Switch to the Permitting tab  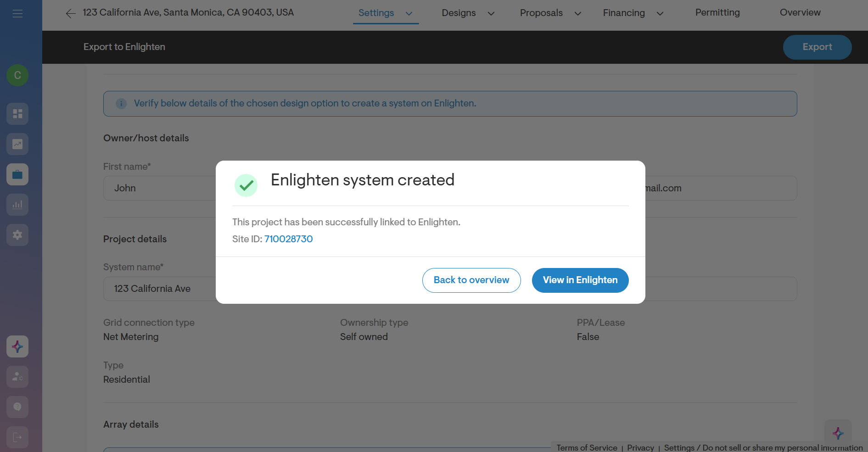717,13
